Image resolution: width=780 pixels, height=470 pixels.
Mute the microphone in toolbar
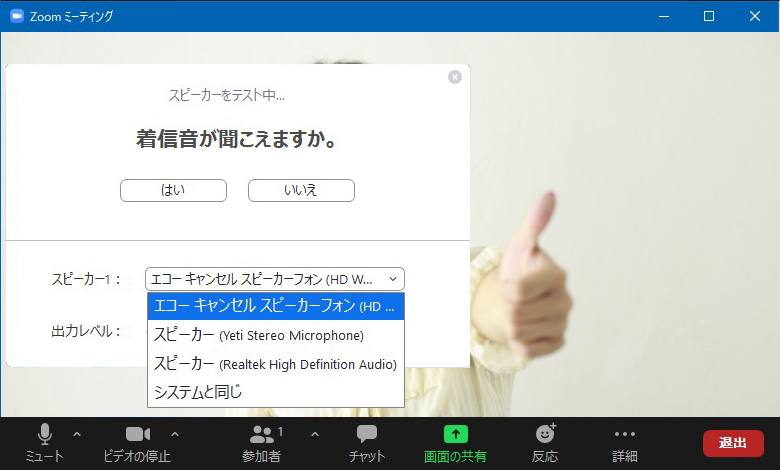44,442
